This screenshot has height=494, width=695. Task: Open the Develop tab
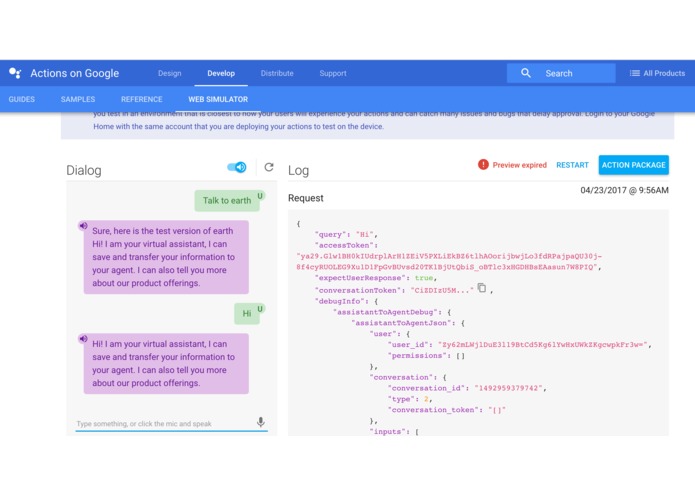click(x=221, y=73)
